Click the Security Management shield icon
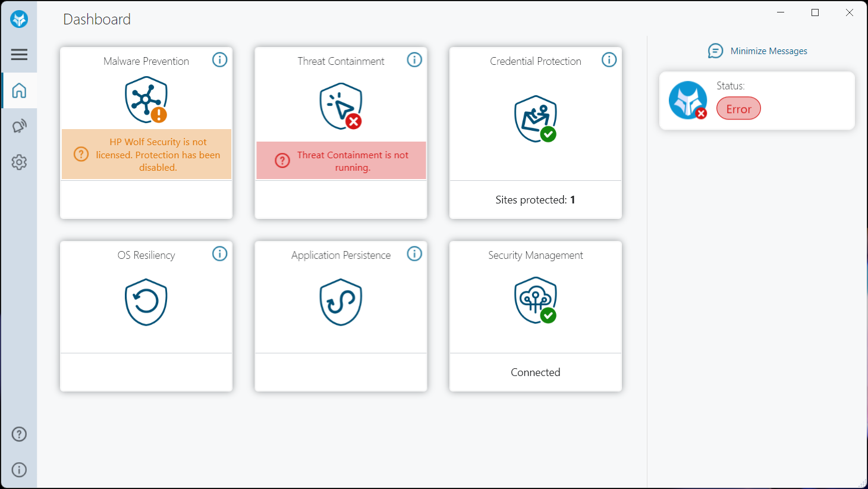The image size is (868, 489). (536, 300)
